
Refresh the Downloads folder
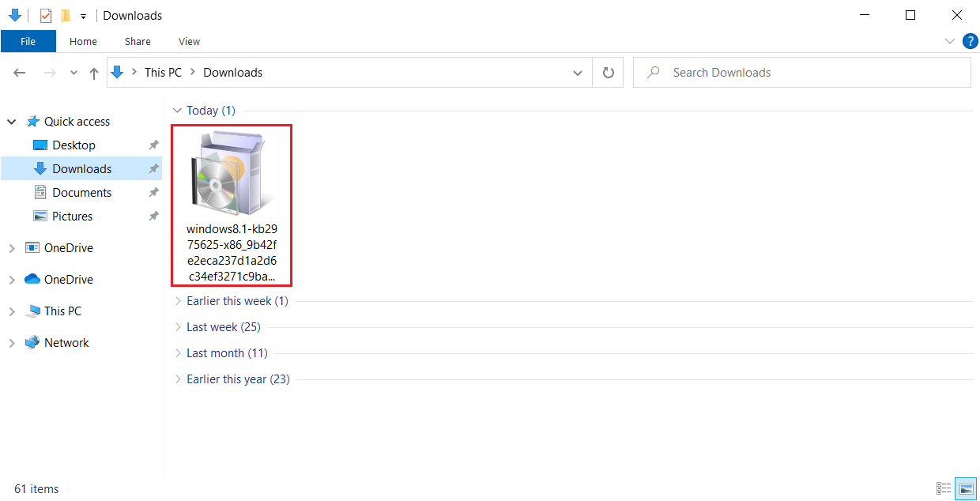[608, 73]
